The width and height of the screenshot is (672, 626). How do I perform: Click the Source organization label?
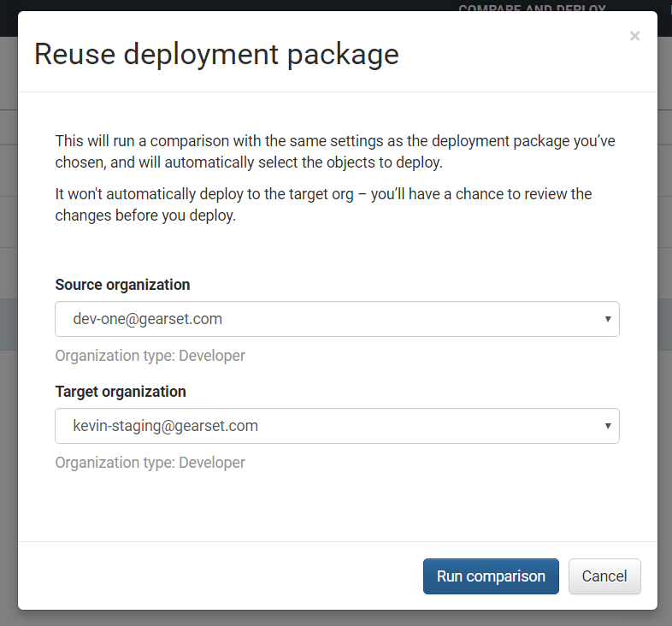122,285
